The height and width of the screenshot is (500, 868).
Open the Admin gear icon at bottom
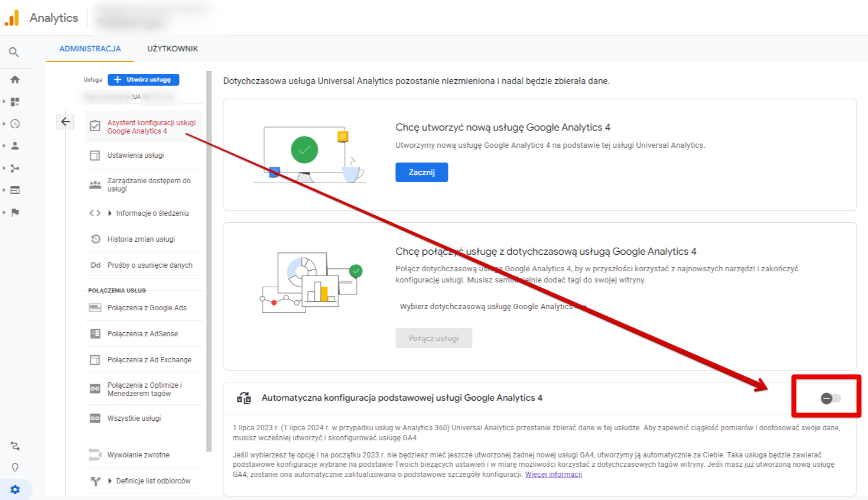(x=15, y=489)
